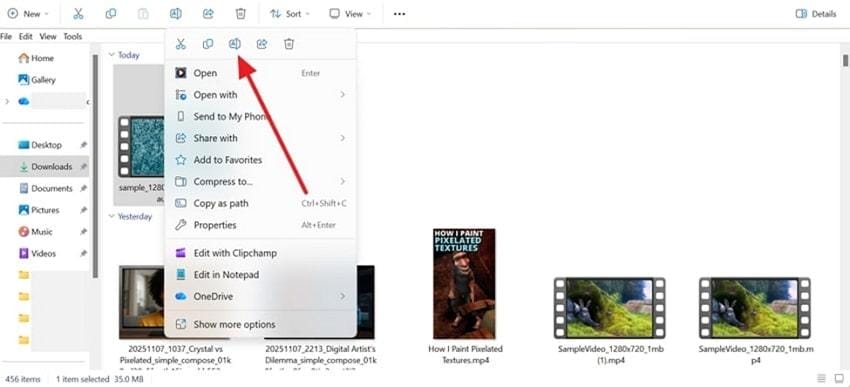
Task: Choose Edit with Clipchamp
Action: (x=260, y=253)
